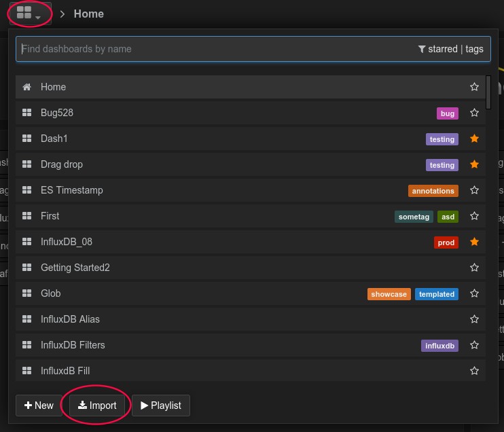
Task: Click the grid icon next to Glob
Action: pyautogui.click(x=27, y=293)
